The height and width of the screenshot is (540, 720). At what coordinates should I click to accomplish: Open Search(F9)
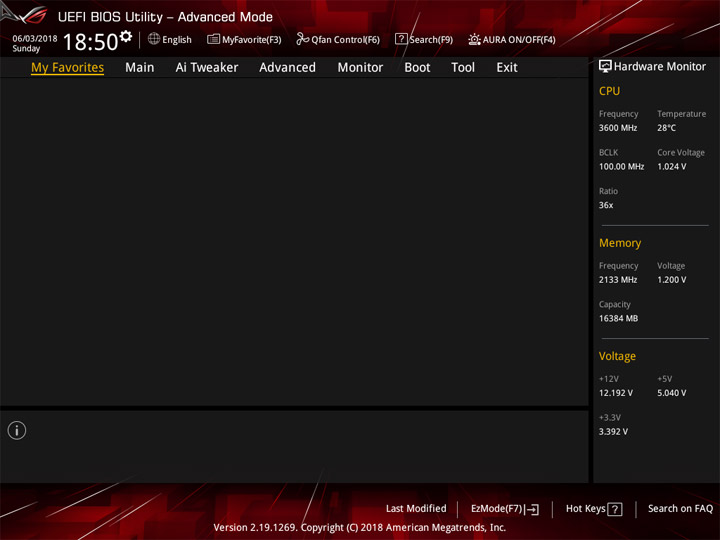tap(431, 40)
